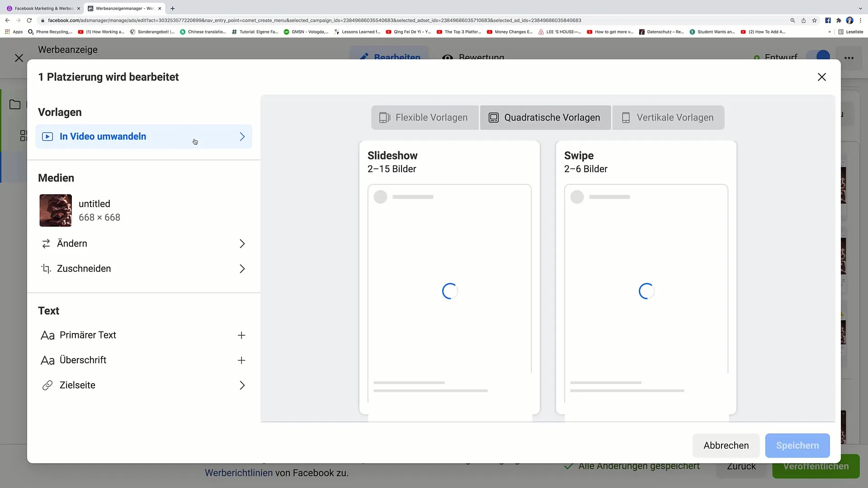
Task: Open the browser three-dot menu
Action: point(860,20)
